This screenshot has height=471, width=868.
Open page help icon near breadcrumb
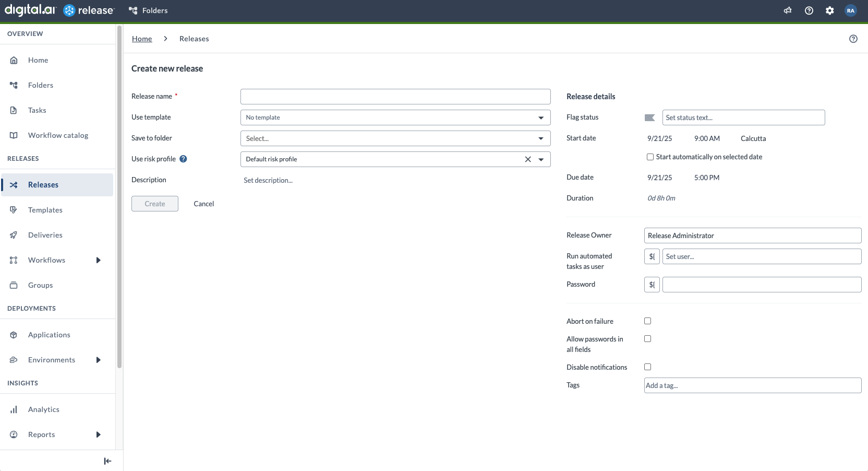click(x=853, y=39)
